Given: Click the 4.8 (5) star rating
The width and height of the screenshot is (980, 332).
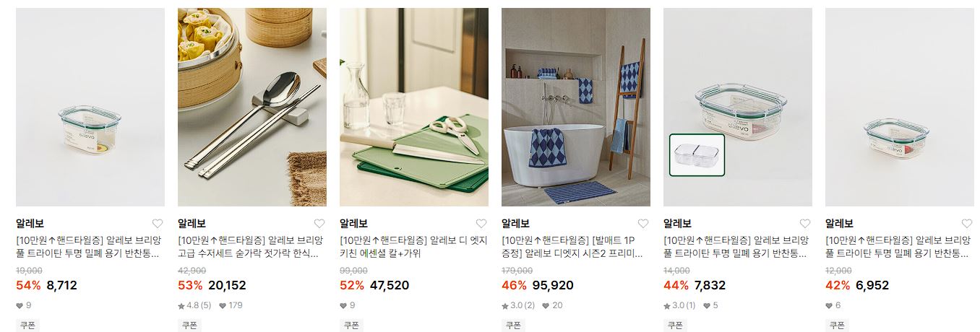Looking at the screenshot, I should tap(194, 305).
